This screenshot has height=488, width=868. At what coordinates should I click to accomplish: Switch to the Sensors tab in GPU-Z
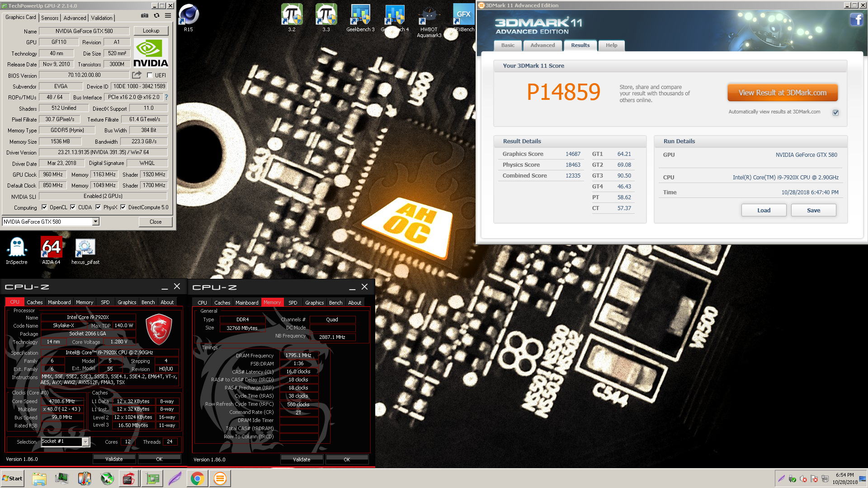pyautogui.click(x=50, y=18)
